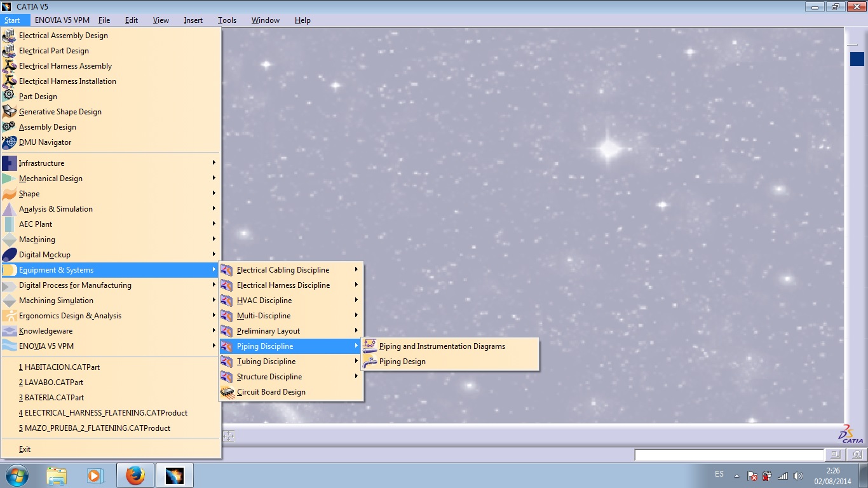Click the Piping Design workbench icon

point(369,362)
